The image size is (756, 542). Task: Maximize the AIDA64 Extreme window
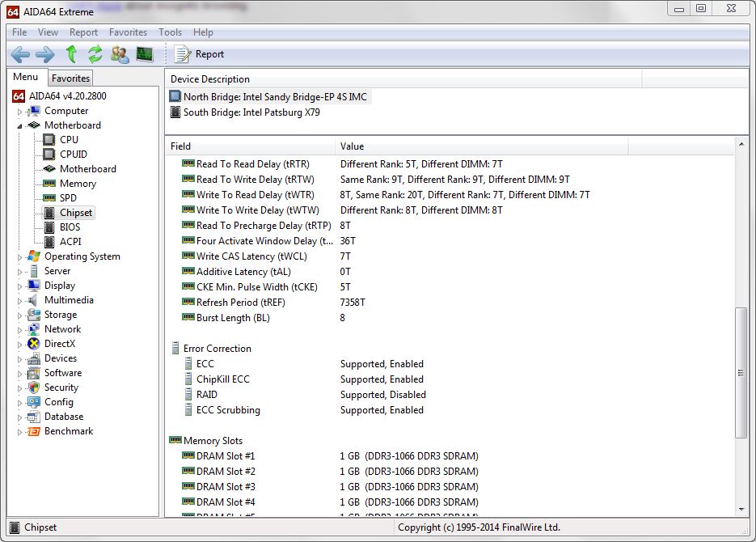click(701, 8)
